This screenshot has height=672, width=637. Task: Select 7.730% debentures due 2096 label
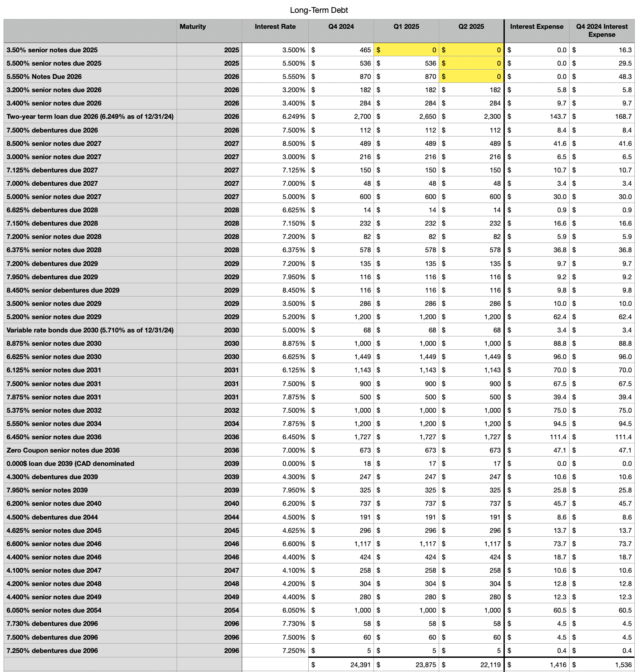[x=52, y=624]
